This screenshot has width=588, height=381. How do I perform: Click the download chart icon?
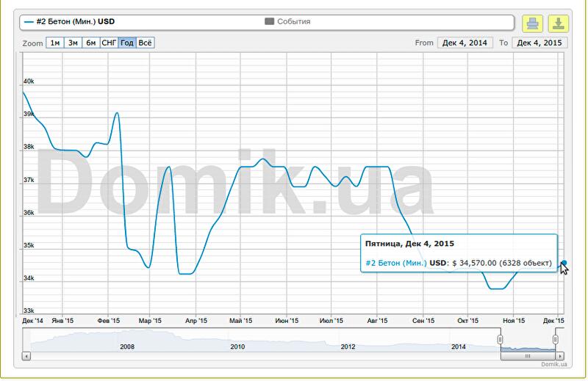point(557,23)
